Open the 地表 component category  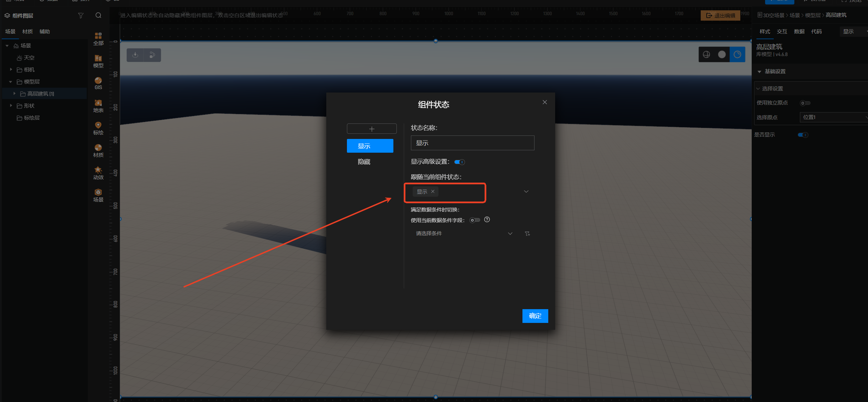pyautogui.click(x=98, y=106)
